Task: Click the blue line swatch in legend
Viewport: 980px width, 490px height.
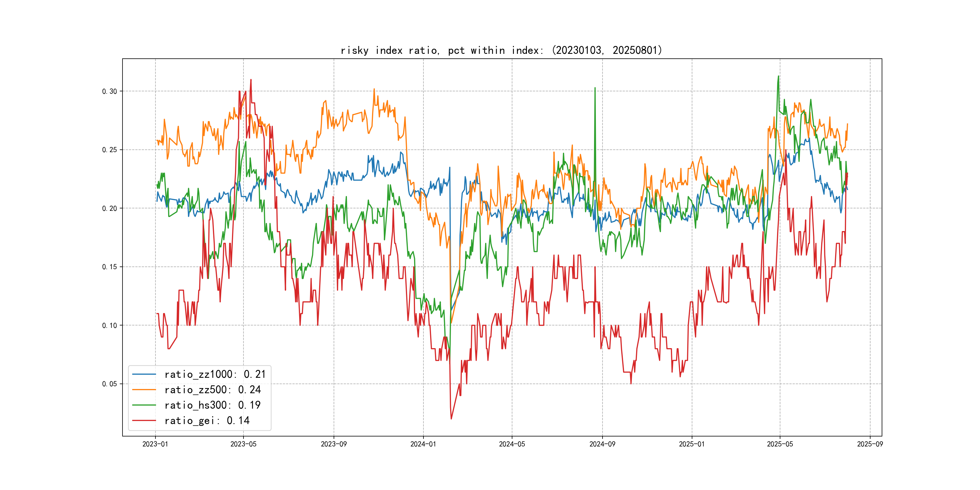Action: click(144, 374)
